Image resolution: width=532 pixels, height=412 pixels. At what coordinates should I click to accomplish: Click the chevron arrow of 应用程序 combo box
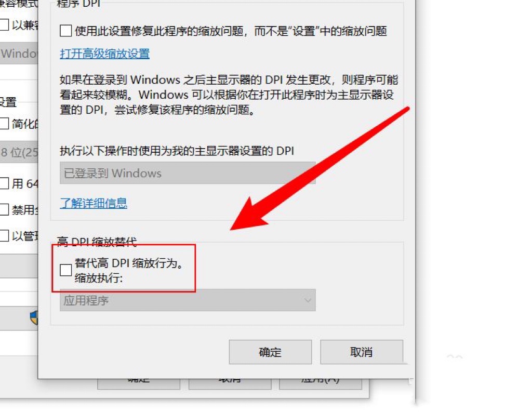[x=308, y=300]
